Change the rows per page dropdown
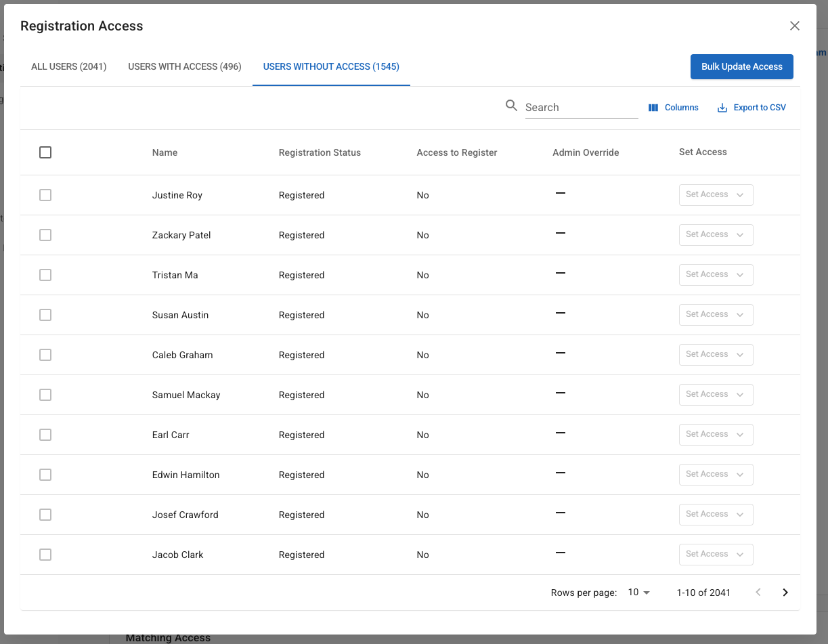828x644 pixels. [x=638, y=593]
